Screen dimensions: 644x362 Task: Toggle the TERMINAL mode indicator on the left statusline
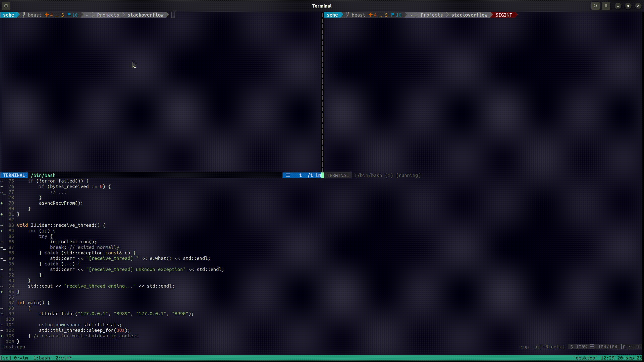tap(14, 175)
